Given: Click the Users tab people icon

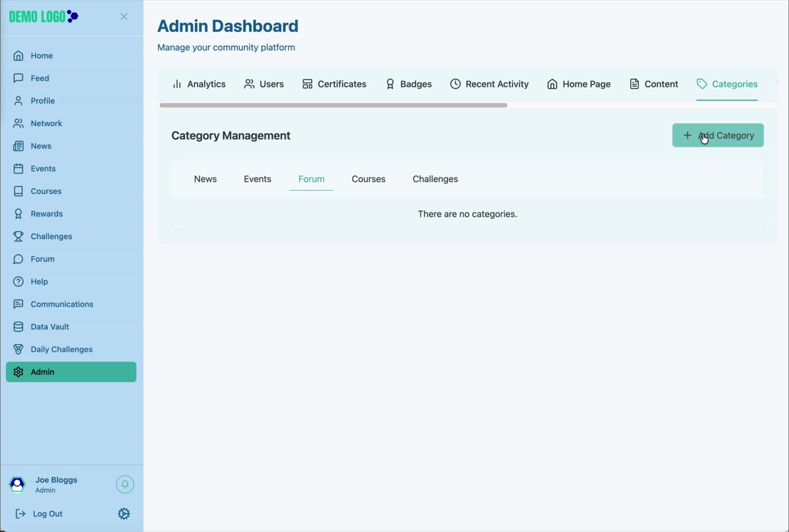Looking at the screenshot, I should coord(249,84).
